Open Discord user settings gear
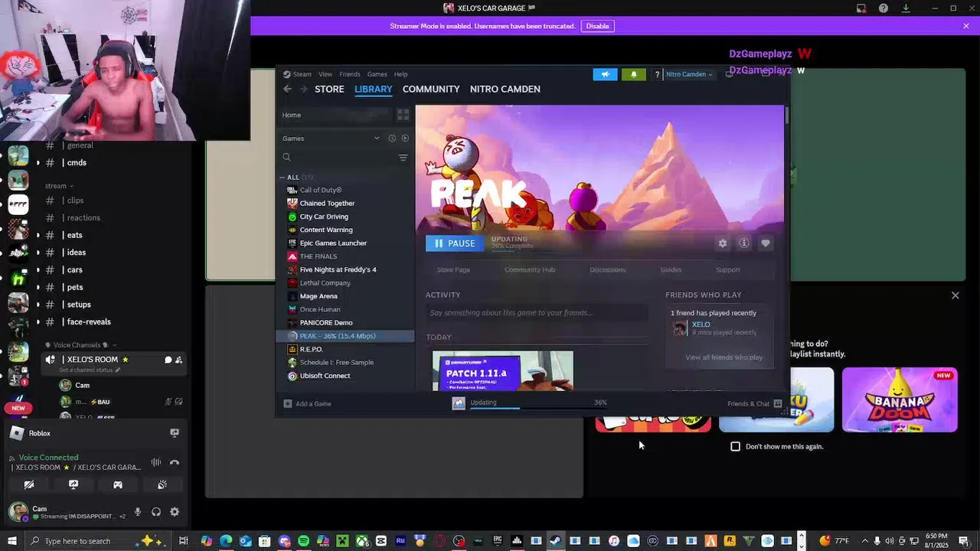Viewport: 980px width, 551px height. pos(175,512)
